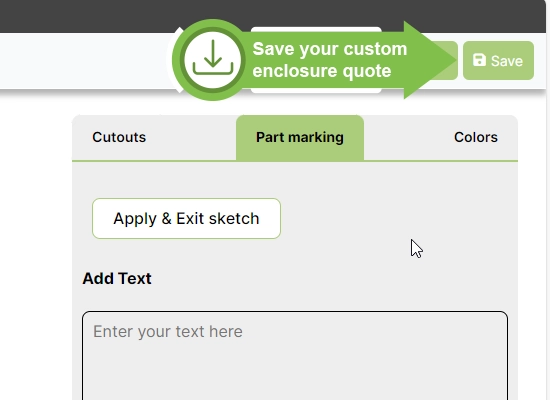Click the empty lower area of text box

295,375
